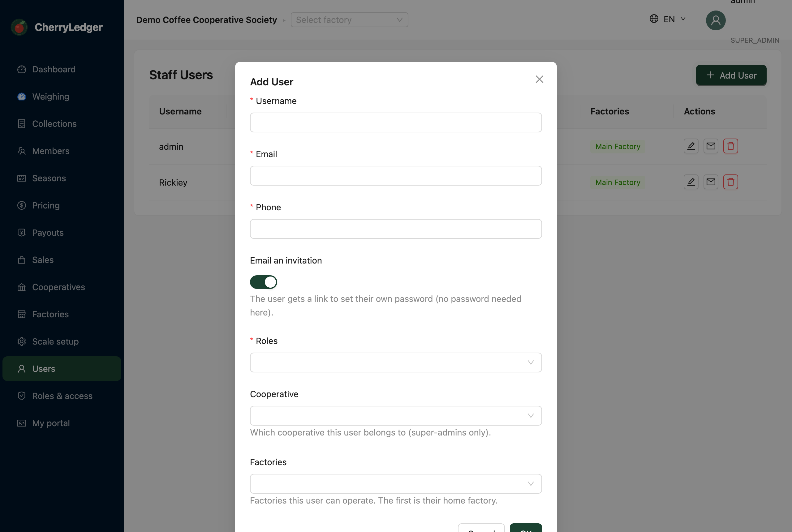The height and width of the screenshot is (532, 792).
Task: Click the Dashboard gauge icon
Action: [x=22, y=69]
